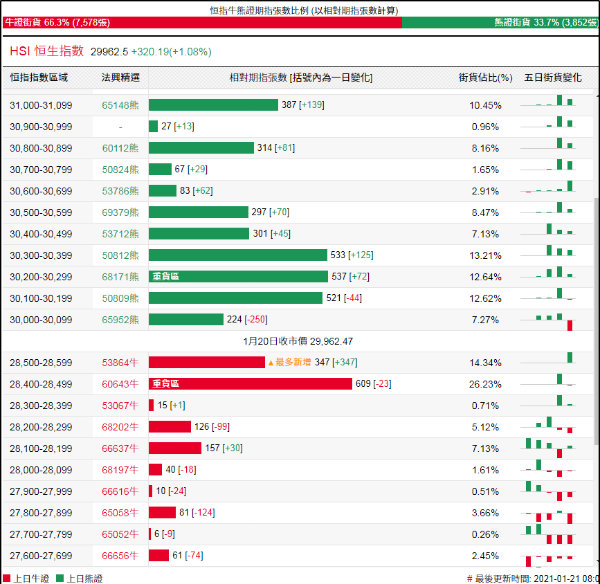Click the 法興精選 column header

(x=121, y=78)
